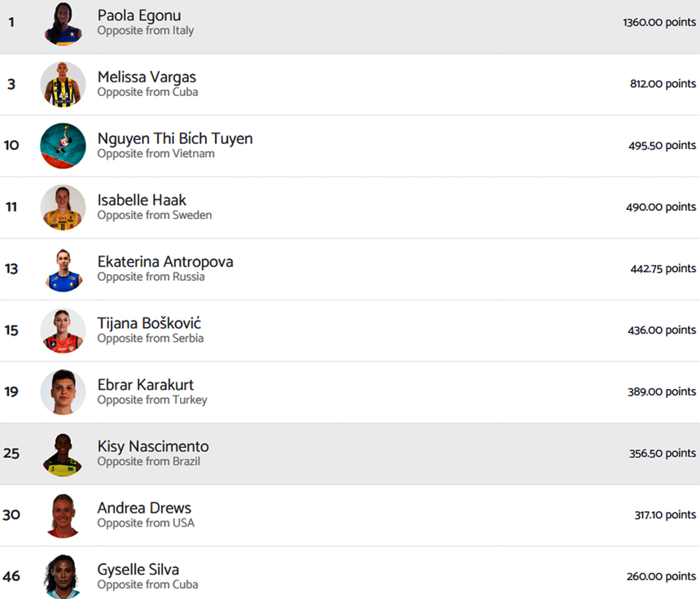Click Melissa Vargas's avatar picture
The height and width of the screenshot is (599, 700).
[63, 84]
